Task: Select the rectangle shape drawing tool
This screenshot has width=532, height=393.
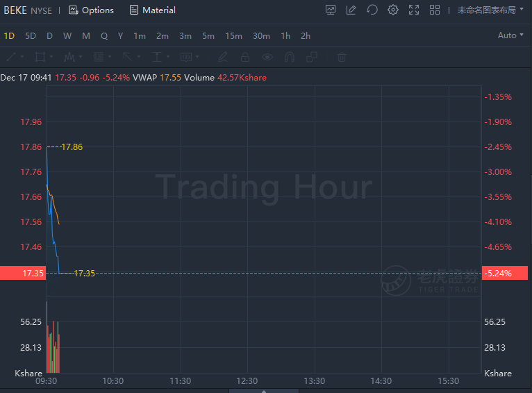Action: point(40,57)
